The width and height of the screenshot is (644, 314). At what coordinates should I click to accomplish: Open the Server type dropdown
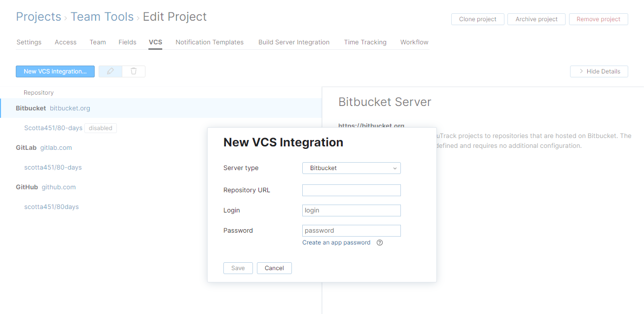coord(351,168)
